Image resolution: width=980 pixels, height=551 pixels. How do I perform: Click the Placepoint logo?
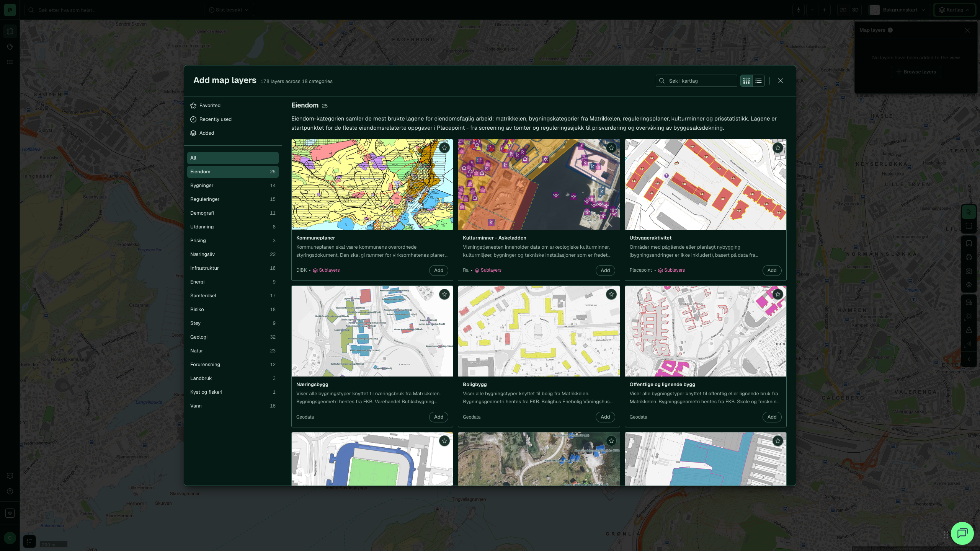[10, 10]
